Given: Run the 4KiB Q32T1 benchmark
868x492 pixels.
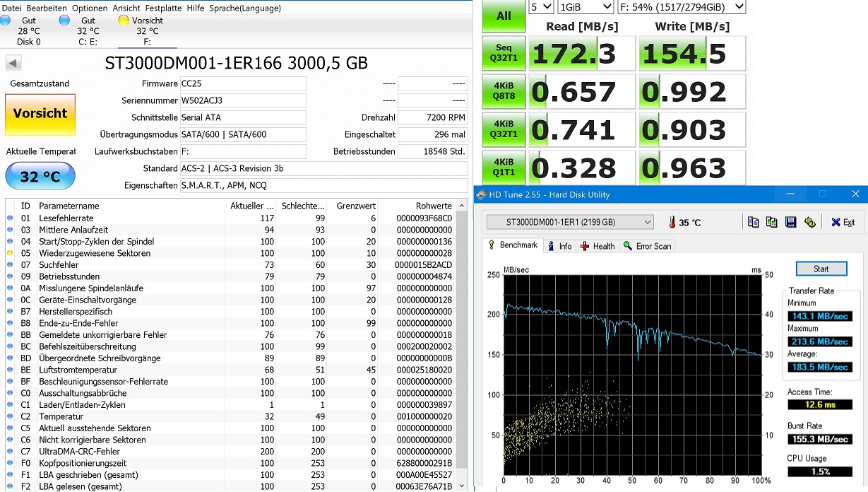Looking at the screenshot, I should coord(504,129).
